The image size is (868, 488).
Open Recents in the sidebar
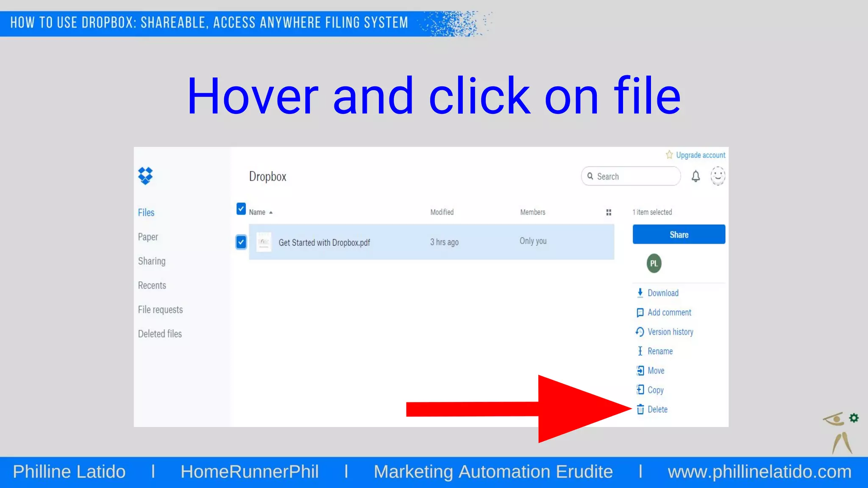[152, 286]
